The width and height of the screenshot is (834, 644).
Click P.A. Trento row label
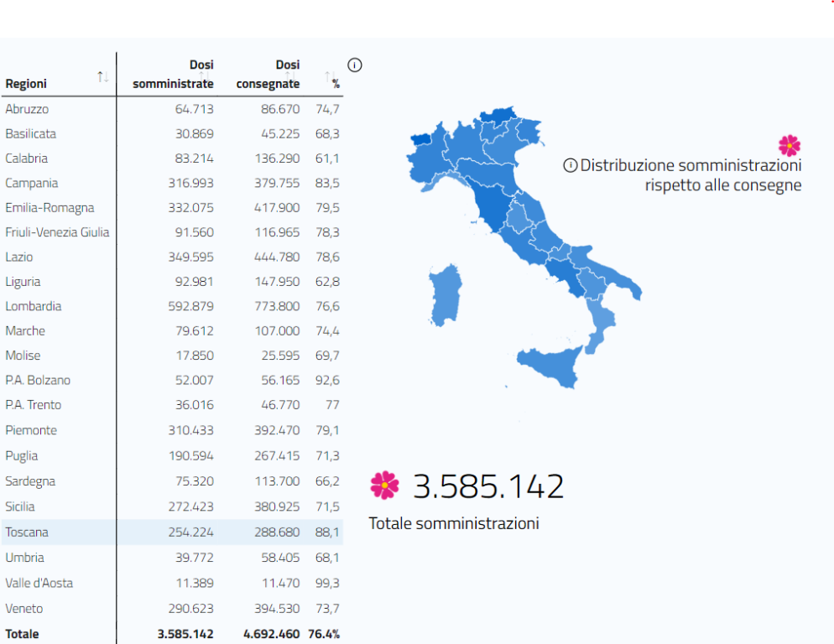33,405
